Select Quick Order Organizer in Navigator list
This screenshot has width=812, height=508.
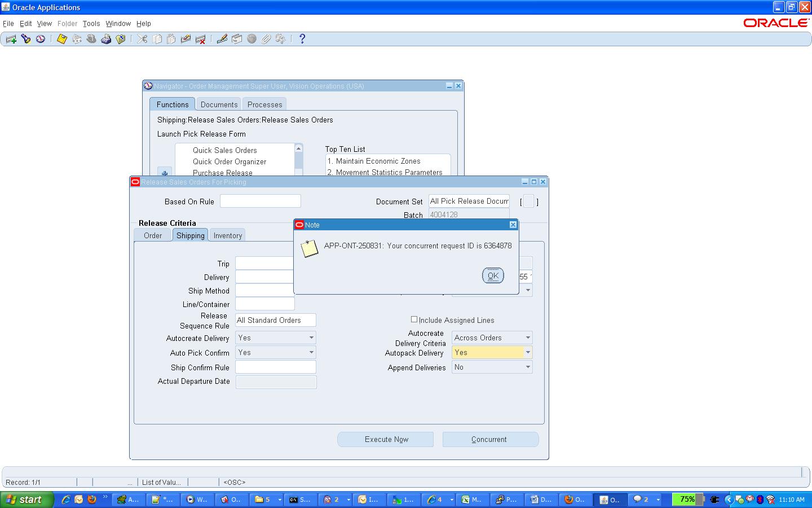[x=230, y=161]
